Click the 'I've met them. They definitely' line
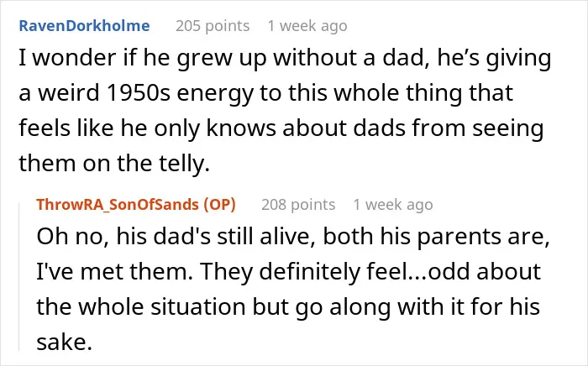Viewport: 588px width, 366px height. (288, 272)
